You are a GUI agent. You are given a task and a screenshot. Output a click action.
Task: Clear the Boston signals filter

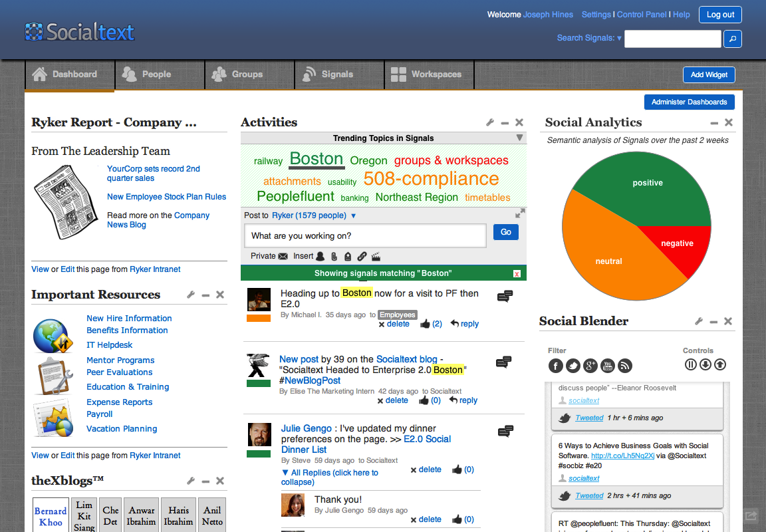click(x=517, y=273)
